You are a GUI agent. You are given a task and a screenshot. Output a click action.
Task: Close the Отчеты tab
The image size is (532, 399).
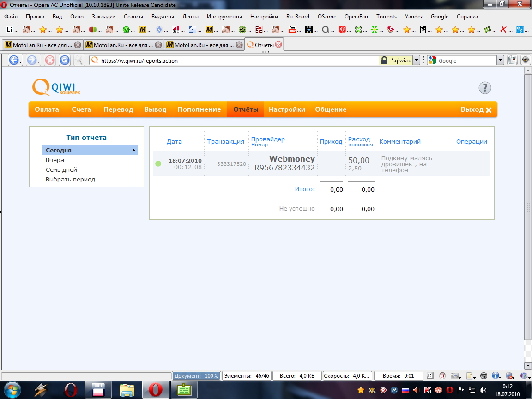click(x=278, y=44)
